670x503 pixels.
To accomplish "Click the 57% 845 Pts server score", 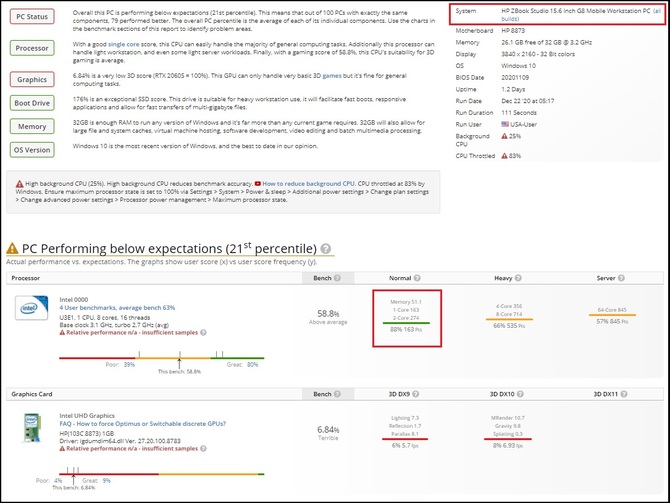I will 612,322.
